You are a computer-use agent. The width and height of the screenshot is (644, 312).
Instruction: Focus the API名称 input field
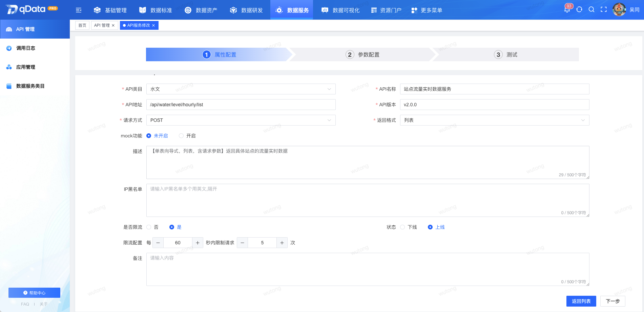(x=495, y=89)
